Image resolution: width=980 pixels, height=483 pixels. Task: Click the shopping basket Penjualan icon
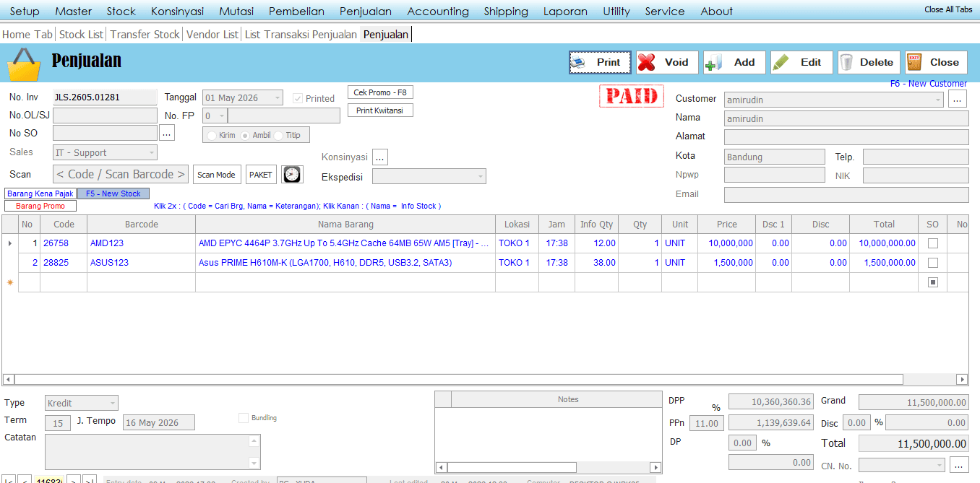click(x=25, y=64)
